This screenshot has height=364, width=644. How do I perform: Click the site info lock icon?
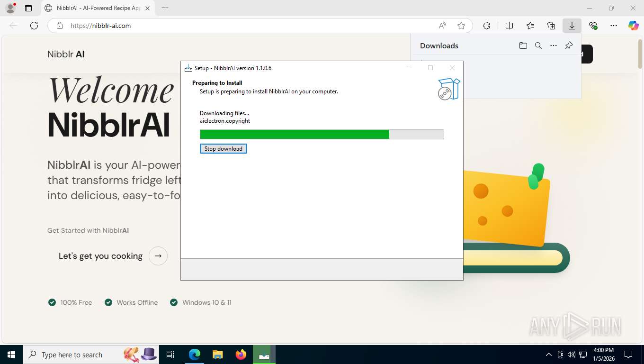click(x=59, y=26)
